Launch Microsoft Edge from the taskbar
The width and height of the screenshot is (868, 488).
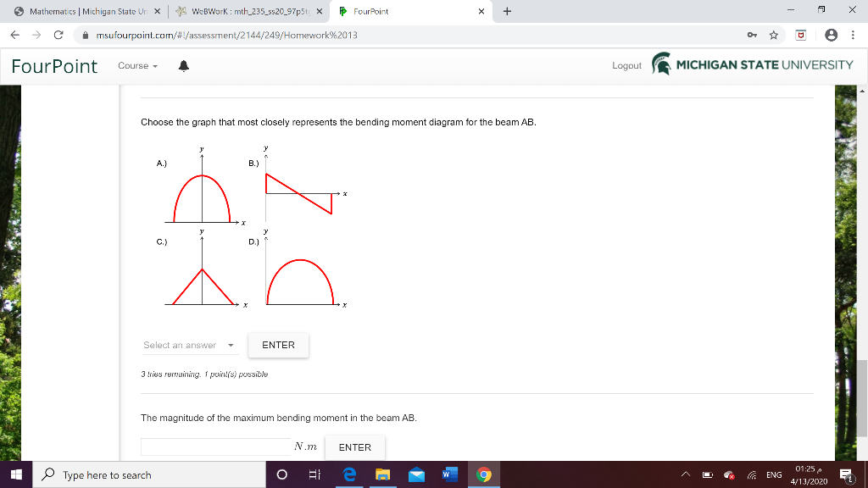[348, 474]
